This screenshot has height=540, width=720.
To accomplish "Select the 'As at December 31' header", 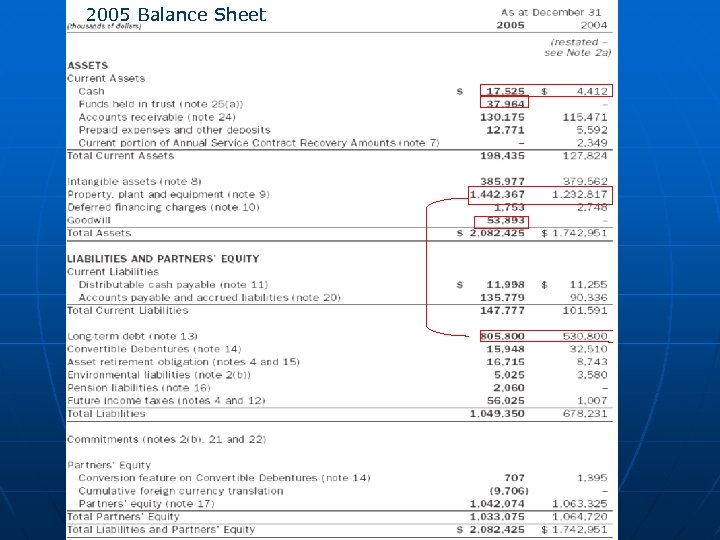I will 551,12.
